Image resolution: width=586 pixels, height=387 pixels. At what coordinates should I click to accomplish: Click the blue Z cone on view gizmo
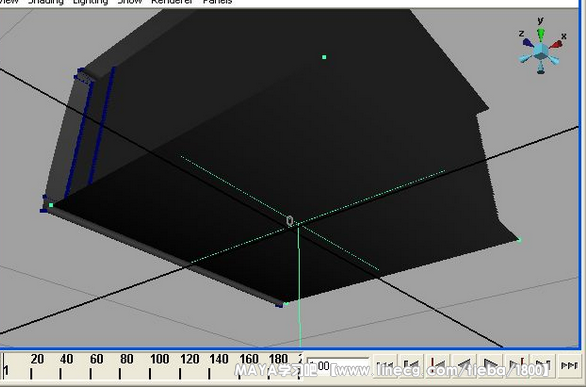click(528, 42)
